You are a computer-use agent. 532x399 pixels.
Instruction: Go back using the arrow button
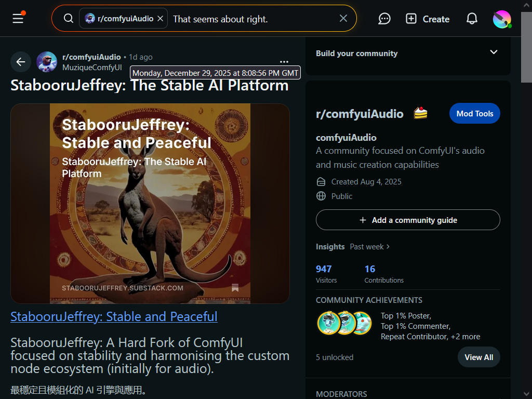tap(21, 62)
